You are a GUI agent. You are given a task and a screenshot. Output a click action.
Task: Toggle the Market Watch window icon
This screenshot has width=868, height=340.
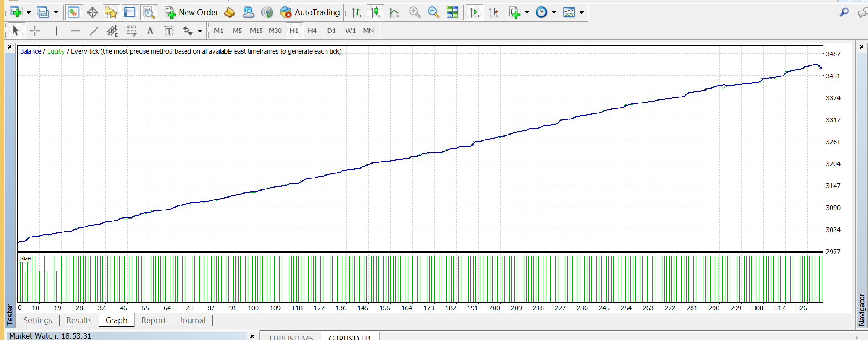(x=73, y=12)
